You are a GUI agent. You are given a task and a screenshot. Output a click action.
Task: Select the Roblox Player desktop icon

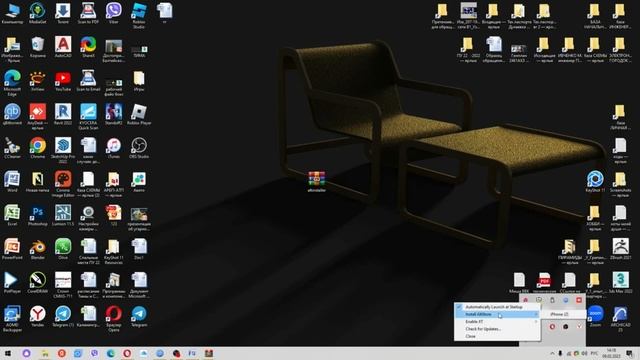(x=139, y=114)
